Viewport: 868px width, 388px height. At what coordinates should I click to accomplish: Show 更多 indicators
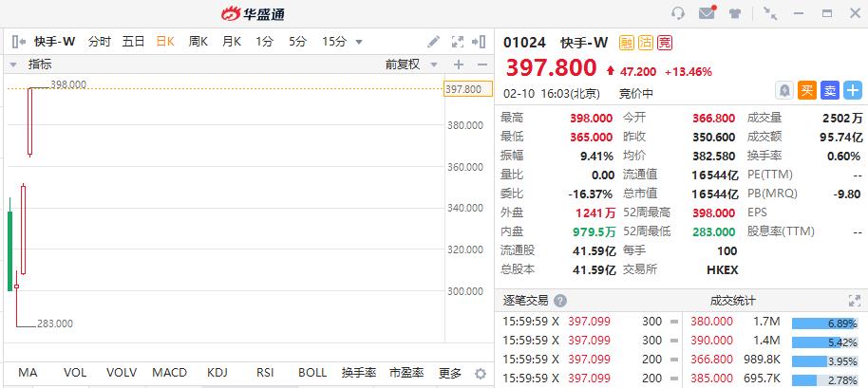450,373
